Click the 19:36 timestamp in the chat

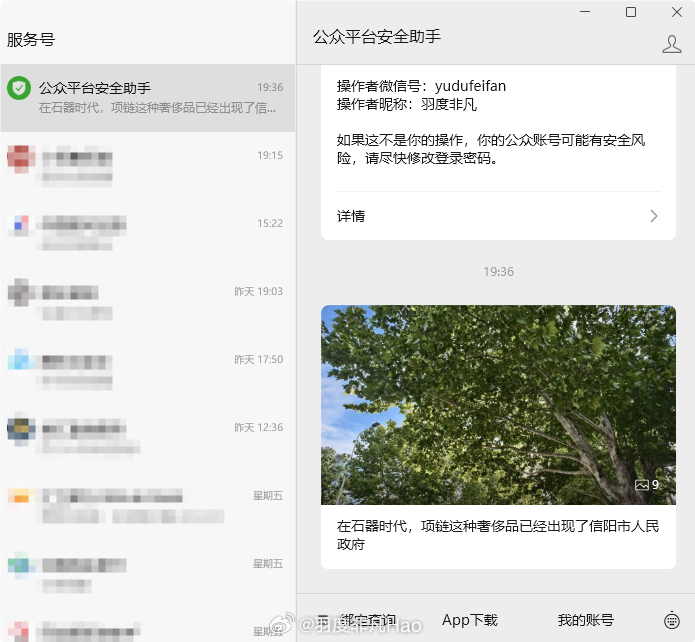pos(498,271)
